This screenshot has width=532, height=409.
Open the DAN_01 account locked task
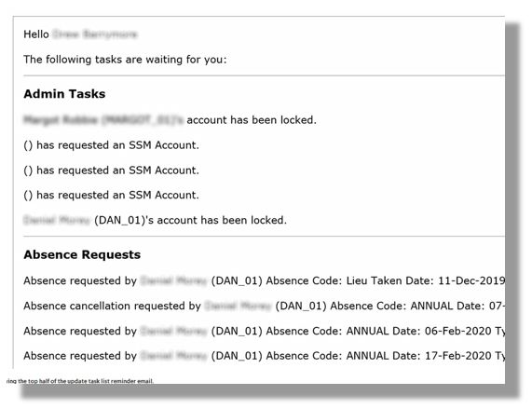(x=155, y=220)
